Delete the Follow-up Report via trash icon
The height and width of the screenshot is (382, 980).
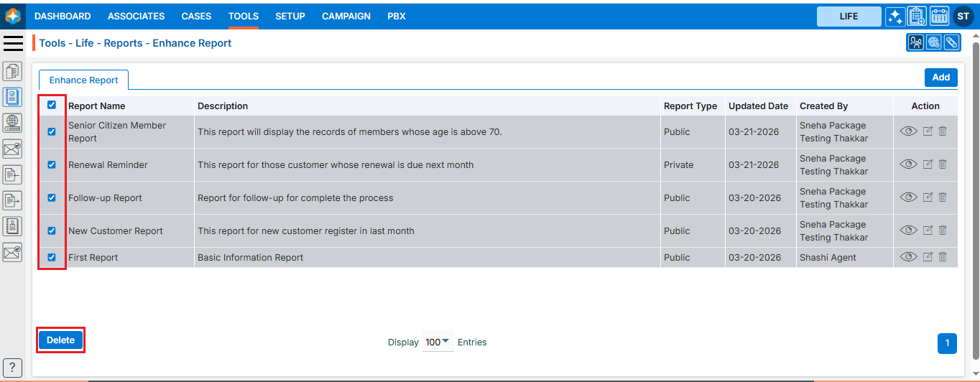pos(943,197)
